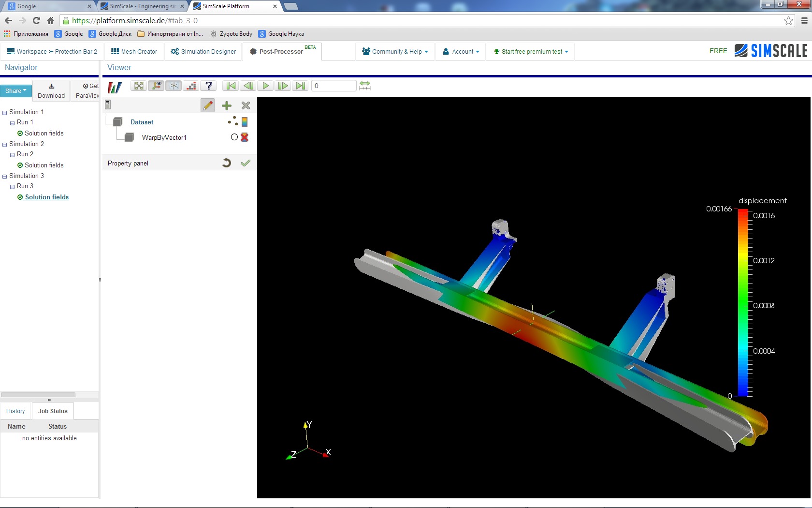Toggle WarpByVector1 visibility circle
This screenshot has height=508, width=812.
point(234,137)
